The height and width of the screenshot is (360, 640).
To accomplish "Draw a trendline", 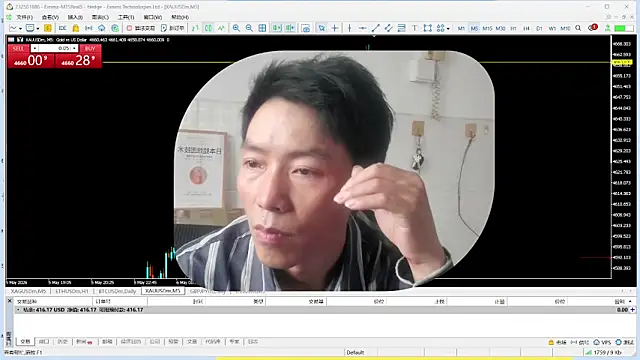I will [x=376, y=28].
